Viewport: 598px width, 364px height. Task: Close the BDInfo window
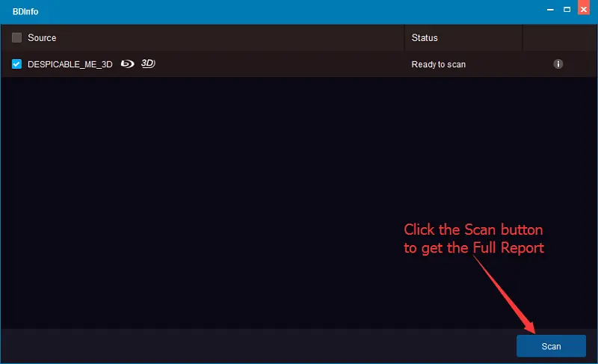(x=584, y=10)
